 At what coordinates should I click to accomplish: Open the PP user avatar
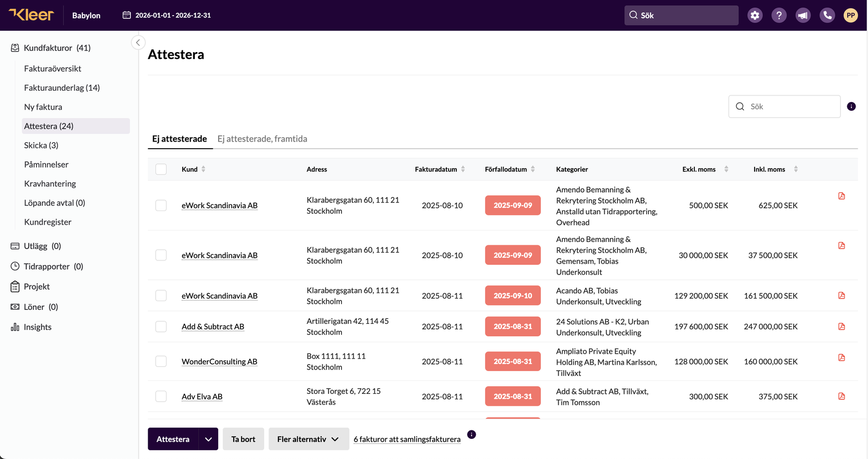pyautogui.click(x=851, y=15)
